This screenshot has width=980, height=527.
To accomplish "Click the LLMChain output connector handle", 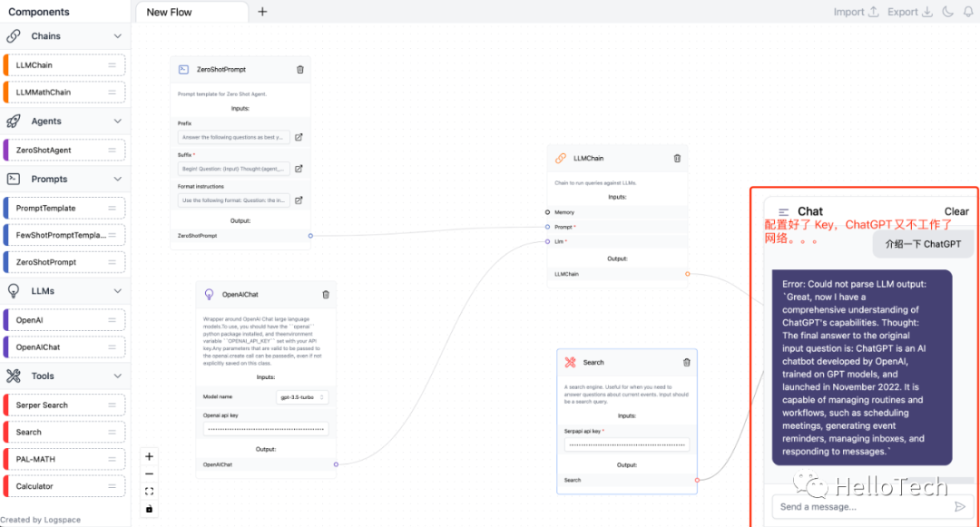I will tap(688, 274).
